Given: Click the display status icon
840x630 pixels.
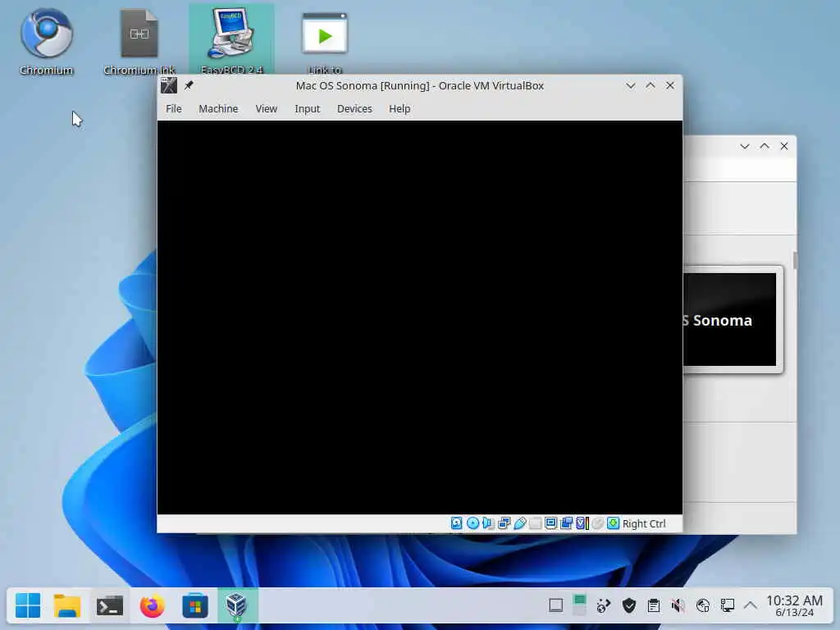Looking at the screenshot, I should point(550,523).
